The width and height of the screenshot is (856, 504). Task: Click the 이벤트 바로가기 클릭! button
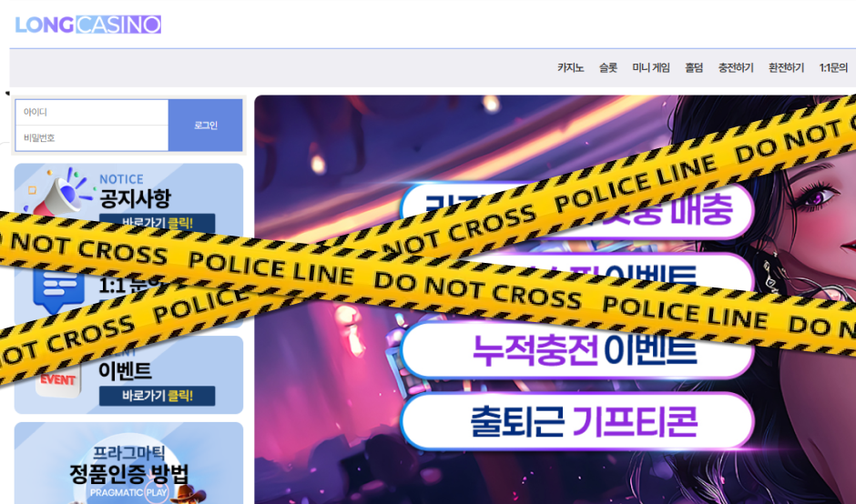click(x=158, y=396)
